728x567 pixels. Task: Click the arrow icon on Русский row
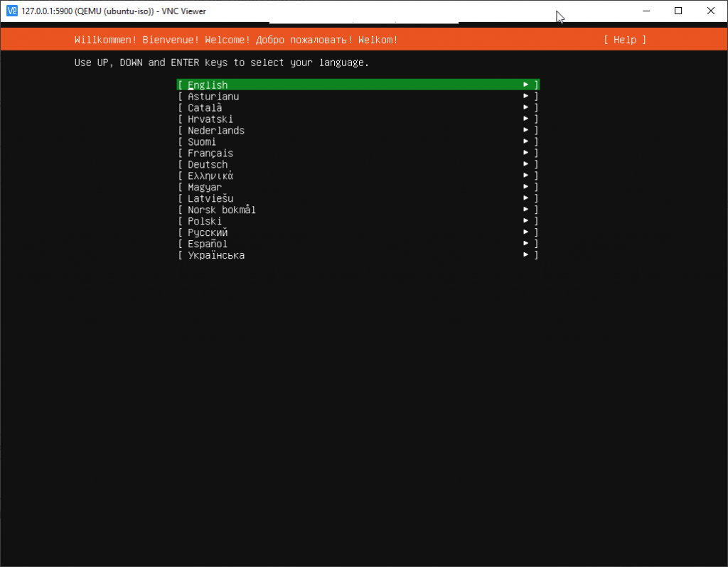tap(526, 233)
